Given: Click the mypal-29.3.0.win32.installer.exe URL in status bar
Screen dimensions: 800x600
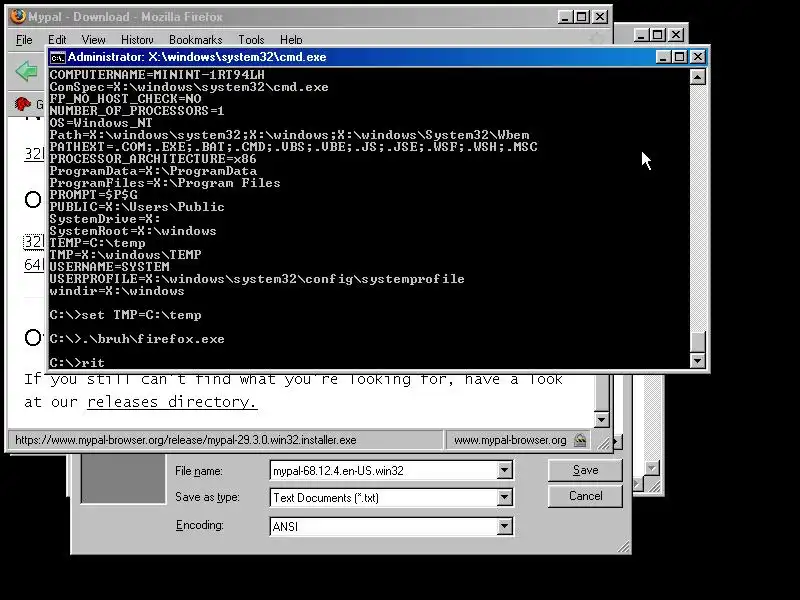Looking at the screenshot, I should (186, 440).
